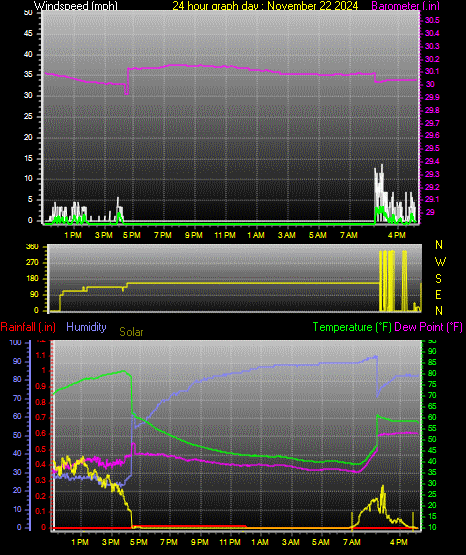This screenshot has width=466, height=555.
Task: Click the 1 AM tick on bottom graph
Action: 260,542
